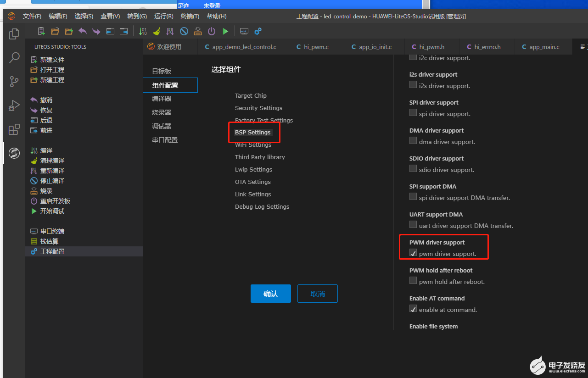Viewport: 588px width, 378px height.
Task: Select Security Settings component
Action: coord(258,108)
